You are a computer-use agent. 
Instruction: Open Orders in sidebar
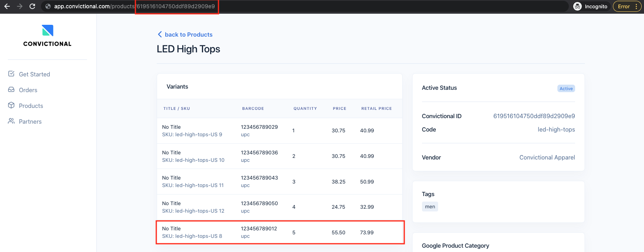click(28, 90)
